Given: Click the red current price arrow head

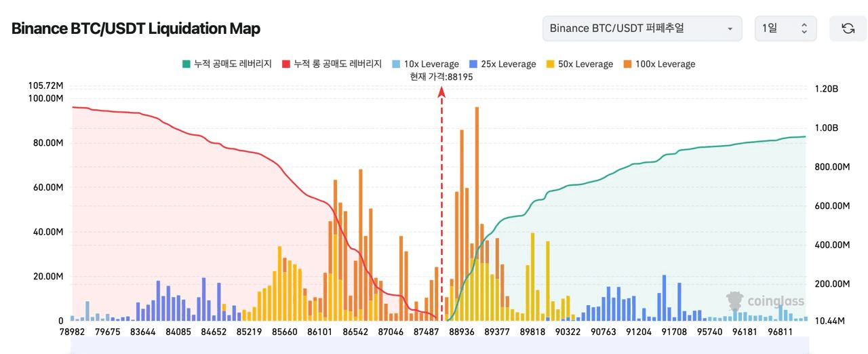Looking at the screenshot, I should pos(442,91).
